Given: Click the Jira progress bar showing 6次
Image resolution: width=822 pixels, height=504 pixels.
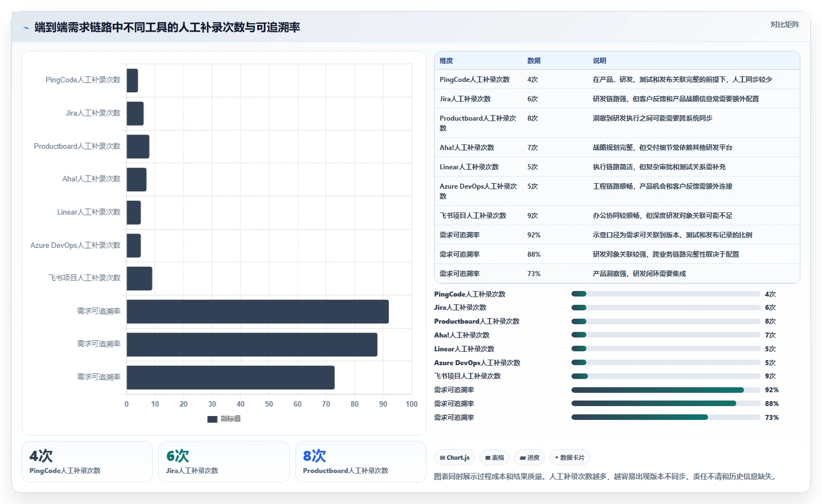Looking at the screenshot, I should point(666,308).
